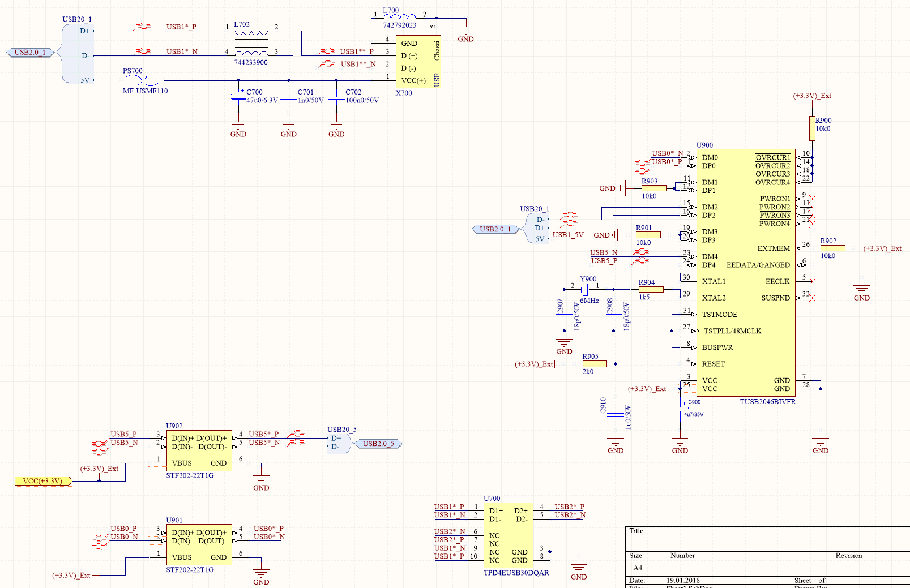Click the Title field in title block
Screen dimensions: 910x588
(x=767, y=538)
